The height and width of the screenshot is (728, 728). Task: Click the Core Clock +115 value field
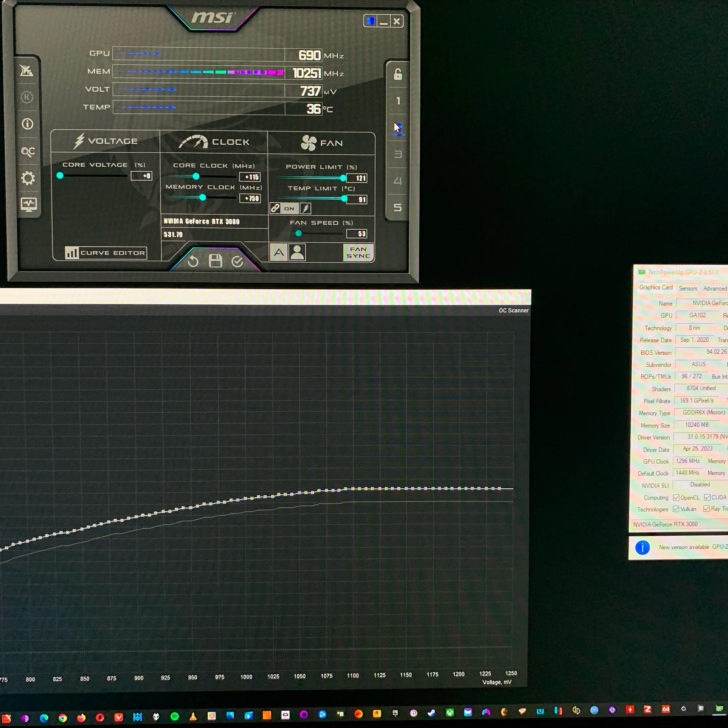[x=250, y=177]
